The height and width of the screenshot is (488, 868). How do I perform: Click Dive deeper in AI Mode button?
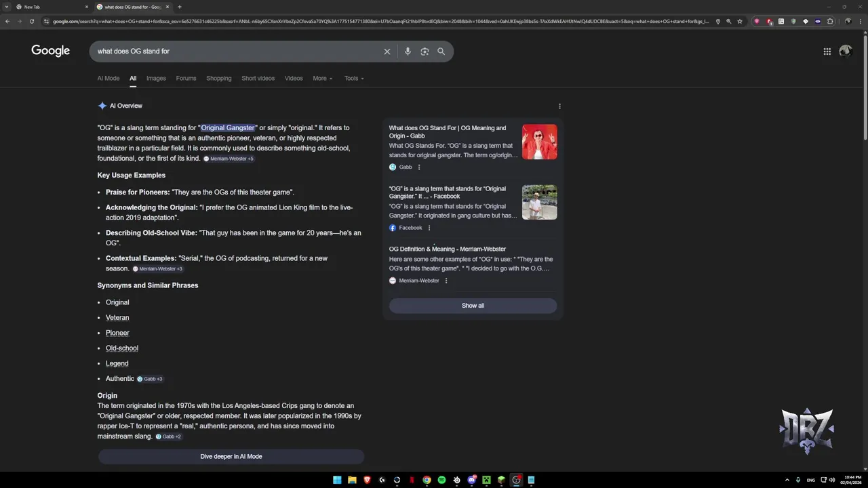(231, 457)
